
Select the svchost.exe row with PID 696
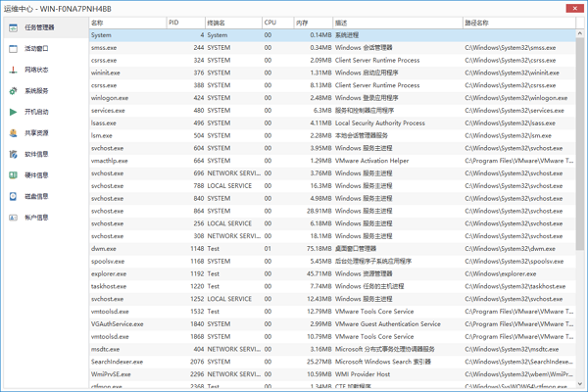332,173
